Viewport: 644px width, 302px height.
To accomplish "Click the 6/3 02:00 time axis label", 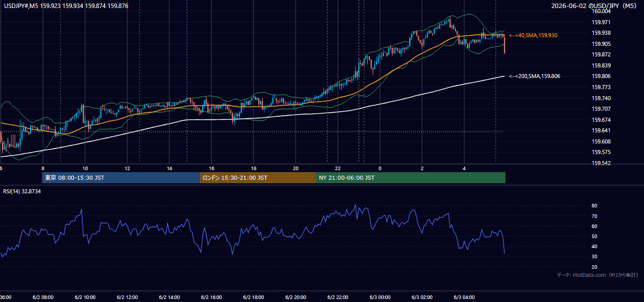I will click(x=422, y=297).
